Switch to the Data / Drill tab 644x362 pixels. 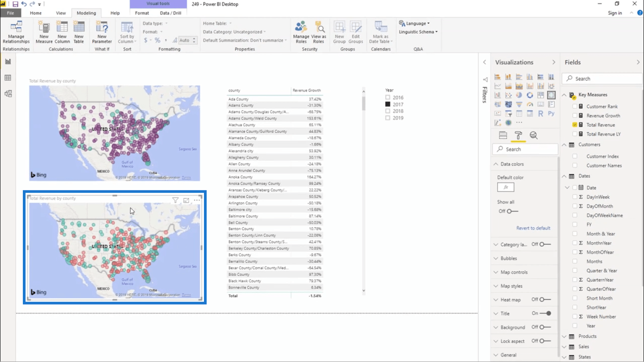coord(171,13)
